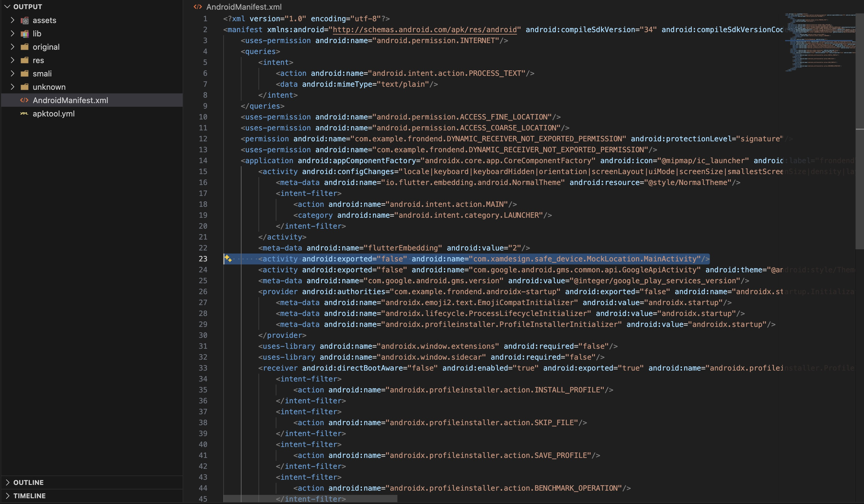Click the YML icon beside apktool.yml
The width and height of the screenshot is (864, 504).
point(24,114)
